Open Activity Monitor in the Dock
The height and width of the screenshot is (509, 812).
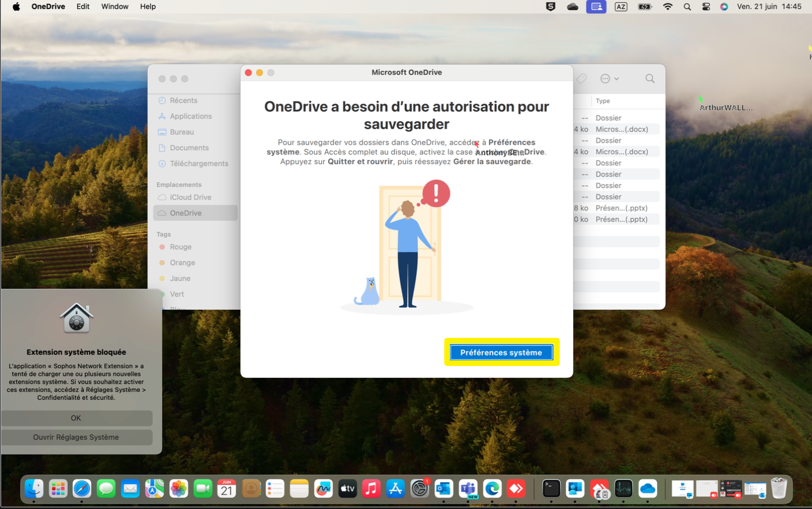(x=623, y=489)
